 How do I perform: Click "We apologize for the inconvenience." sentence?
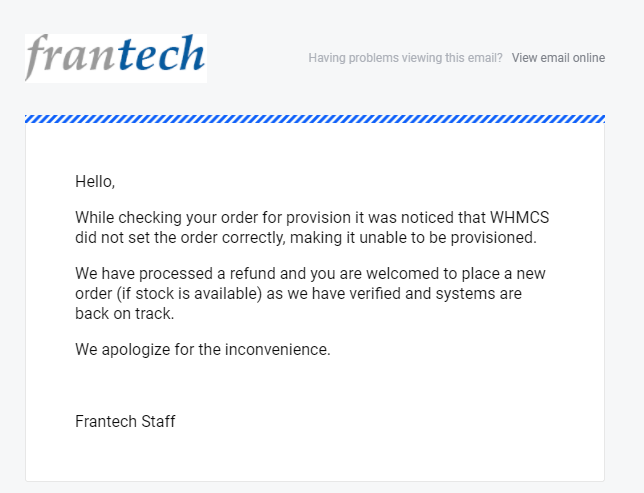click(x=202, y=350)
